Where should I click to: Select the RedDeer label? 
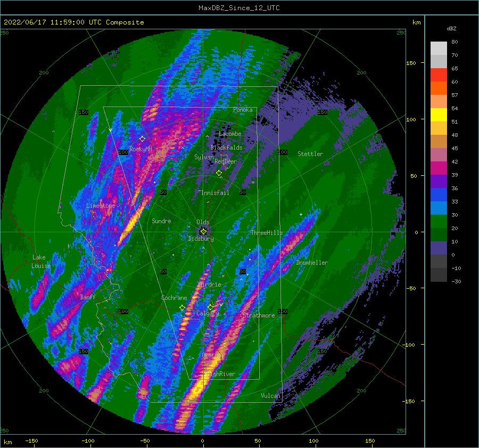[226, 161]
